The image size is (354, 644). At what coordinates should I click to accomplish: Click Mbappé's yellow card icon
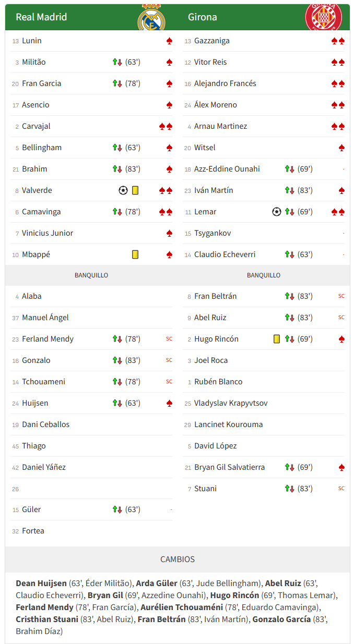[x=135, y=254]
